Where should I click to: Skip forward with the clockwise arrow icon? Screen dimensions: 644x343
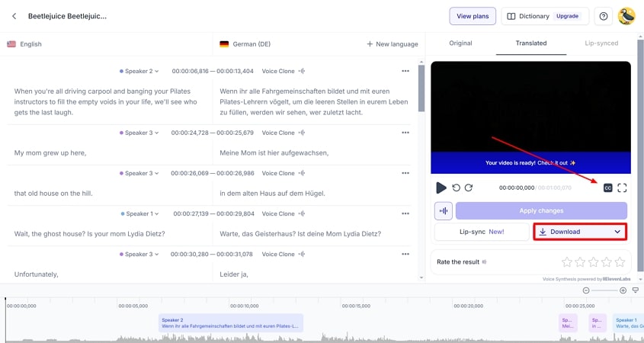[x=469, y=188]
